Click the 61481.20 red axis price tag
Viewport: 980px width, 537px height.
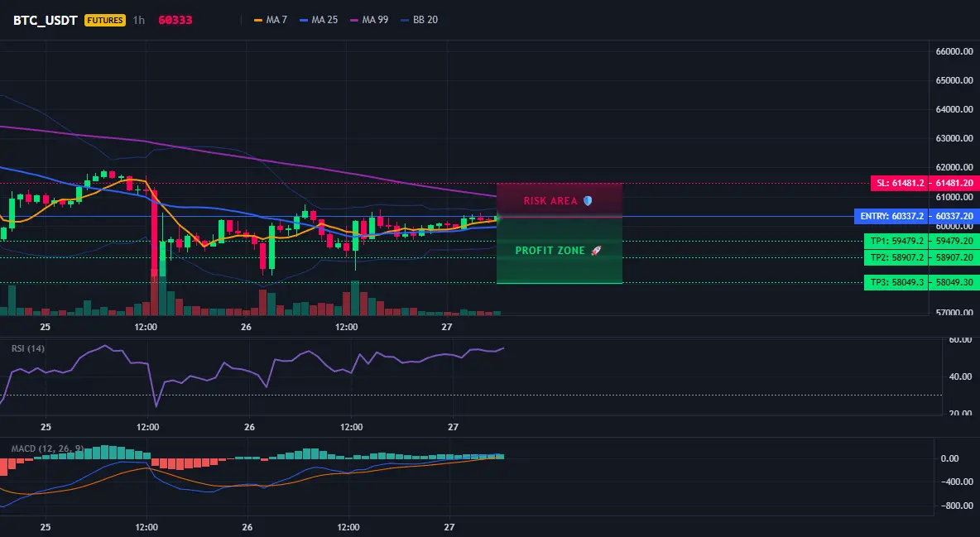pos(954,183)
